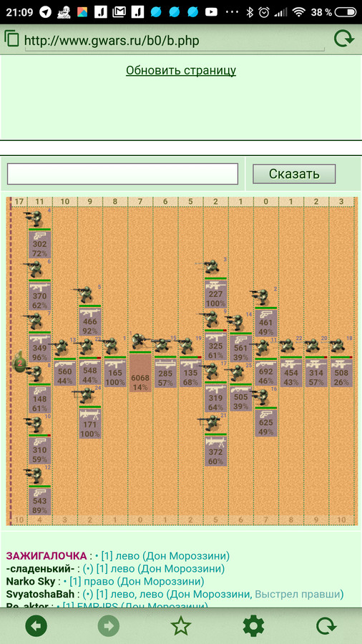Tap the YouTube notification icon
362x644 pixels.
pyautogui.click(x=211, y=12)
